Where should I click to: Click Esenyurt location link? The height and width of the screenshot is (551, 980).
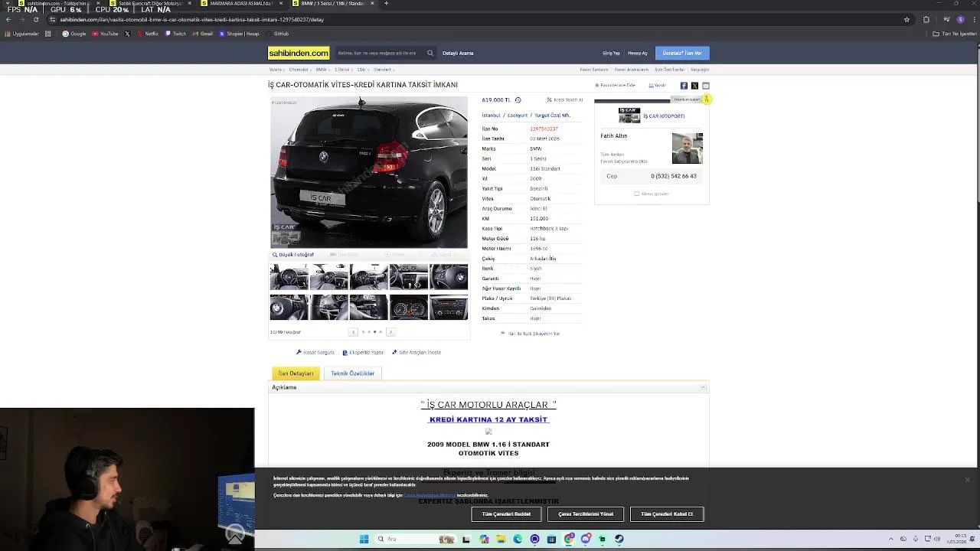pyautogui.click(x=518, y=116)
